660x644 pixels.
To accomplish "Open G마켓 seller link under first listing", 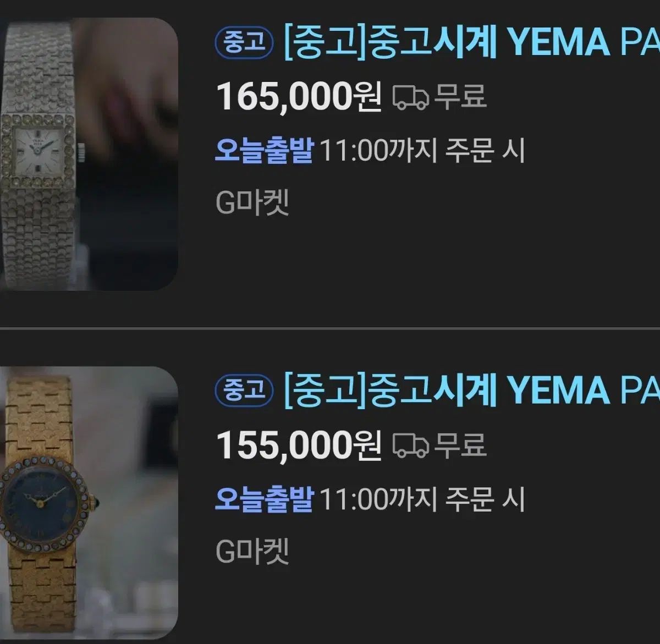I will [x=252, y=202].
